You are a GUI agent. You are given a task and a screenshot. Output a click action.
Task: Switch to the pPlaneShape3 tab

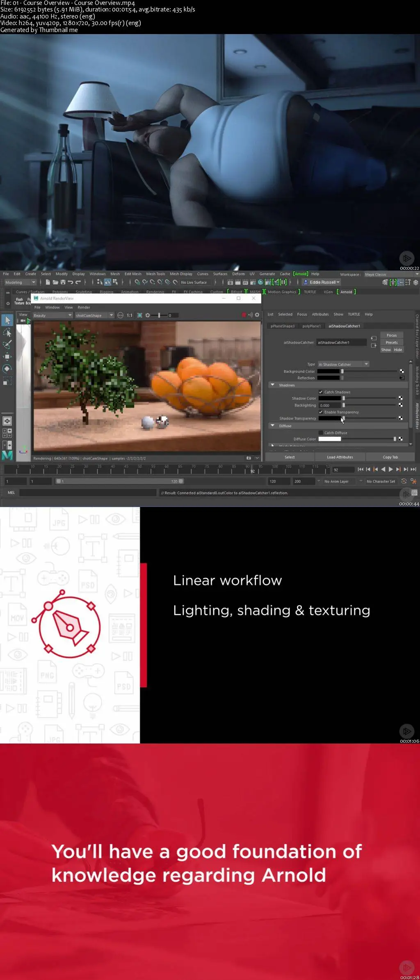click(x=283, y=326)
